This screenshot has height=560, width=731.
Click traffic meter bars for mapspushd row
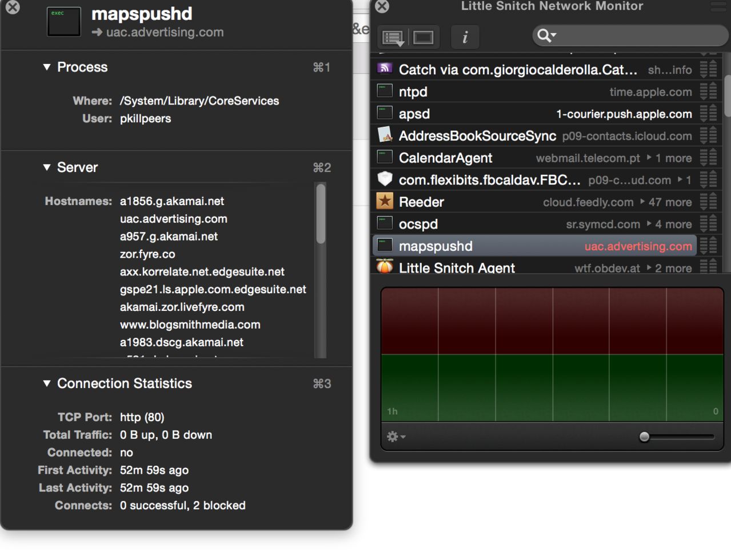709,246
